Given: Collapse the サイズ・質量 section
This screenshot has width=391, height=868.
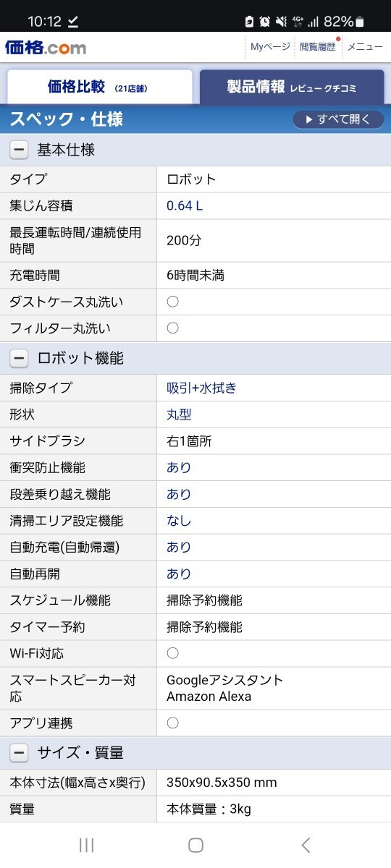Looking at the screenshot, I should 19,753.
